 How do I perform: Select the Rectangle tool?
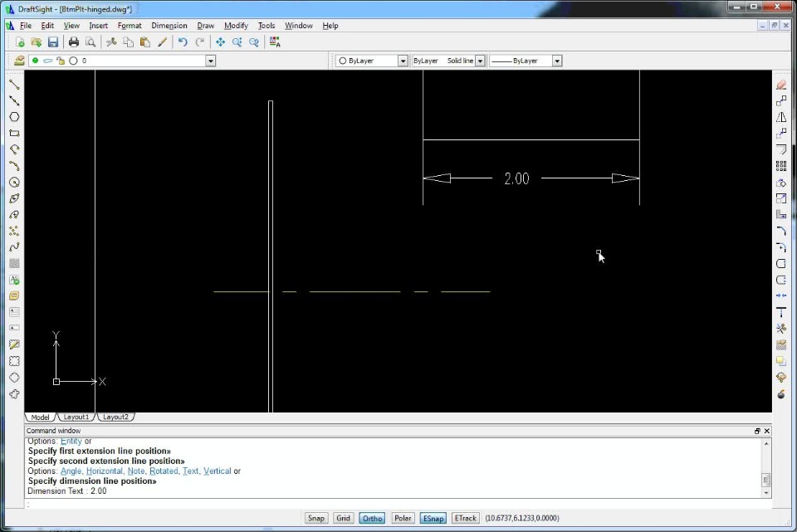point(14,133)
